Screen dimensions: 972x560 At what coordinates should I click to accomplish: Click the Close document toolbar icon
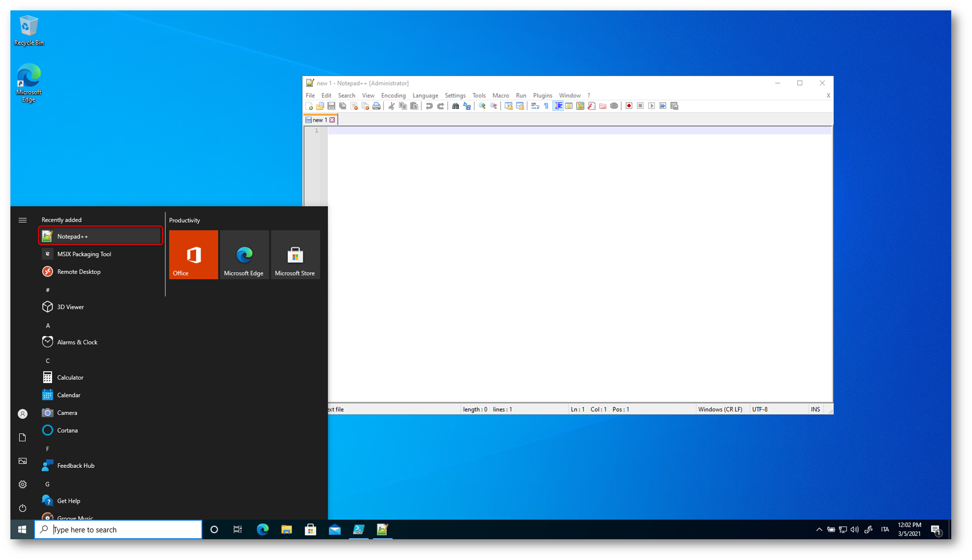(354, 106)
